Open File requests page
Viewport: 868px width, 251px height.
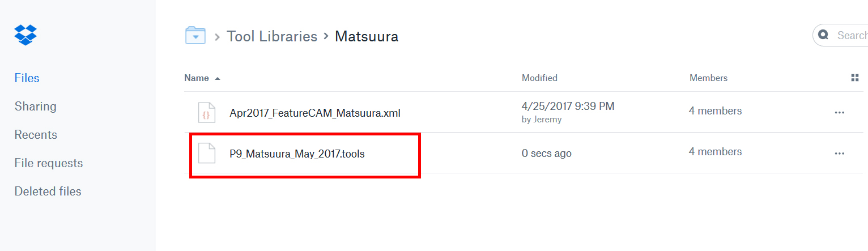tap(49, 163)
